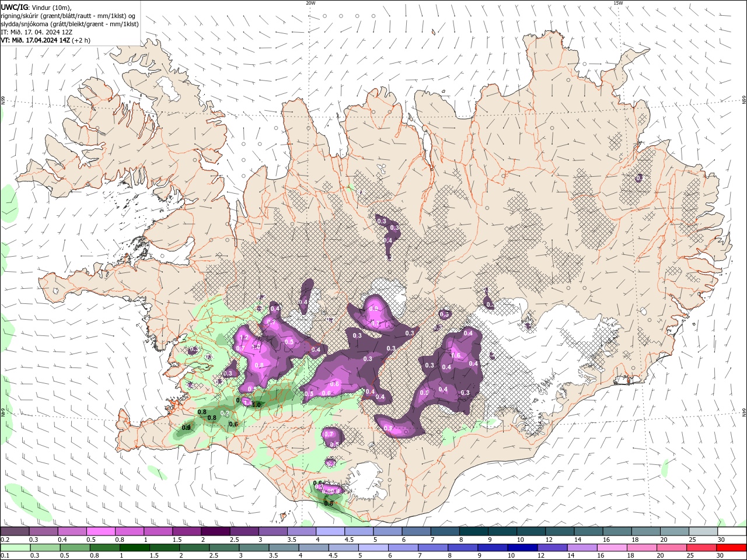Select the rain legend swatch for 20–25 mm

point(671,548)
